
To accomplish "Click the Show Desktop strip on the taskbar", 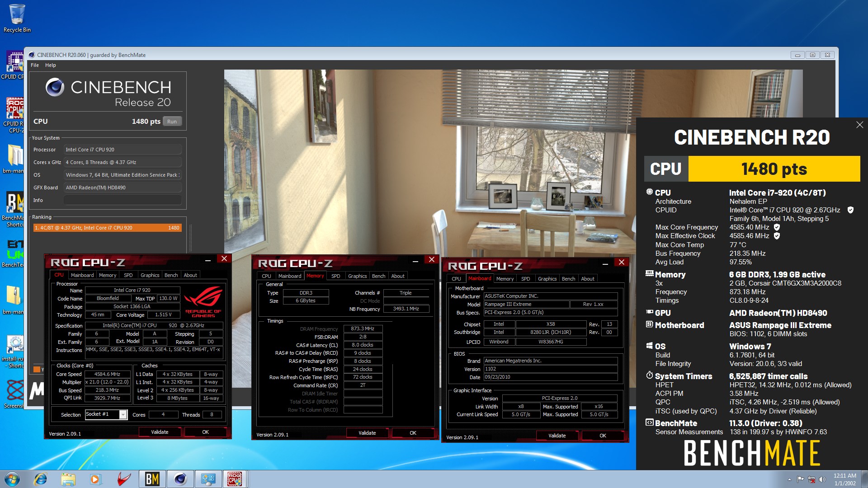I will coord(864,479).
